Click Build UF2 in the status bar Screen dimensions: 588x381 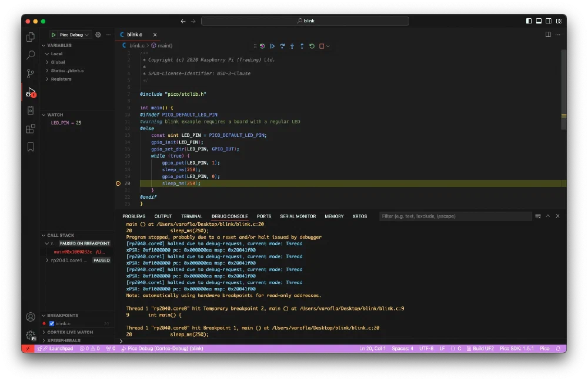point(483,349)
